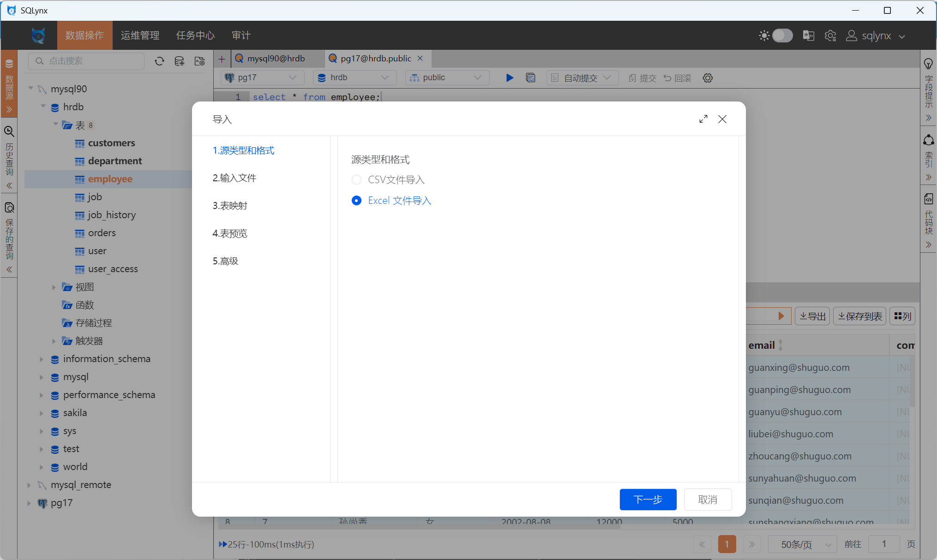The width and height of the screenshot is (937, 560).
Task: Open the history query sidebar icon
Action: pyautogui.click(x=9, y=132)
